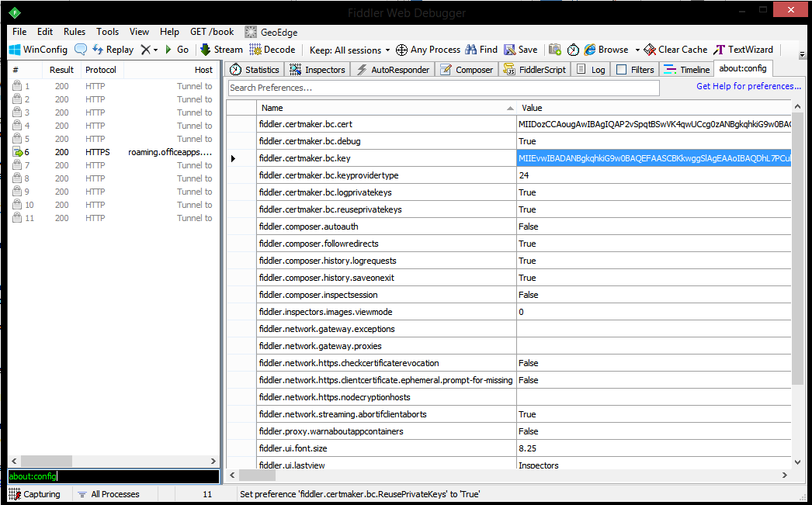Open the Keep: All sessions dropdown
Viewport: 812px width, 505px height.
pyautogui.click(x=349, y=50)
